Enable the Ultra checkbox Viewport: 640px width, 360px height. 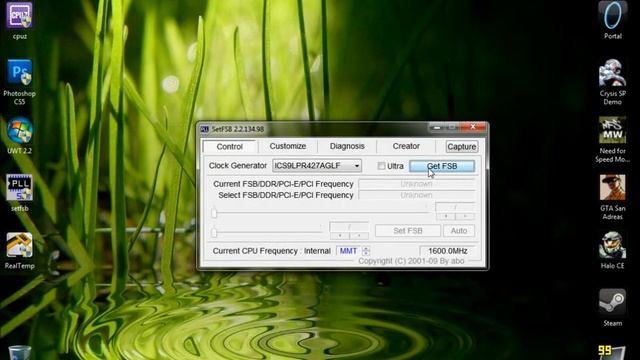381,166
